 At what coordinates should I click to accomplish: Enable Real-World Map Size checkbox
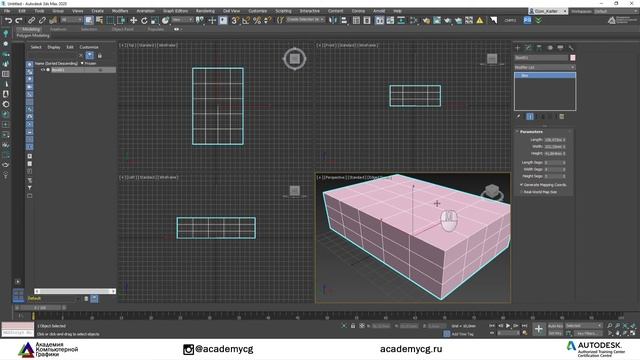click(522, 192)
